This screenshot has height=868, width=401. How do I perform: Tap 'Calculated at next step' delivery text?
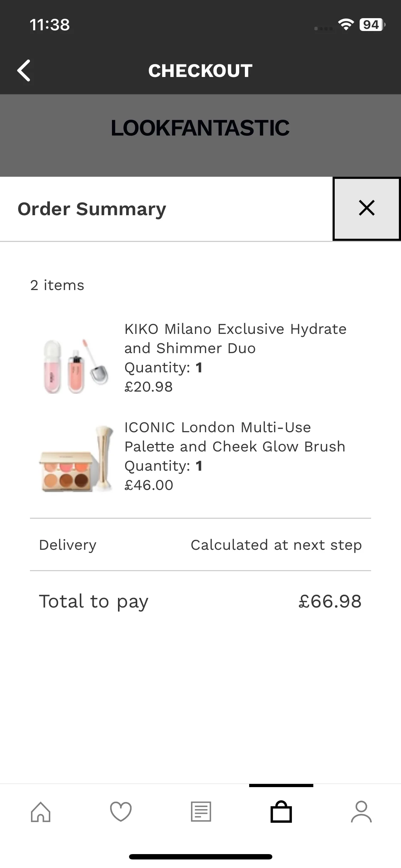coord(276,545)
